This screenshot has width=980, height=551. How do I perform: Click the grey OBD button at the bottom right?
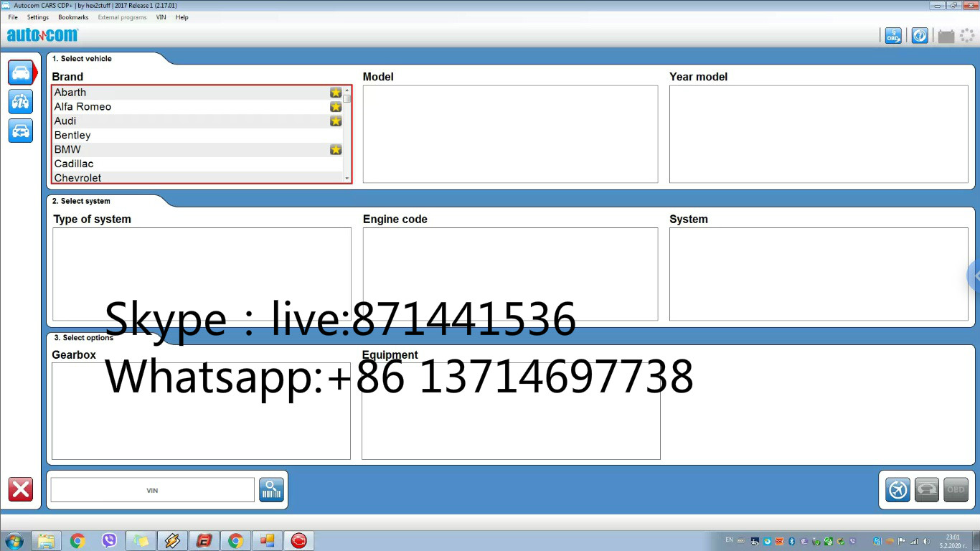[956, 490]
